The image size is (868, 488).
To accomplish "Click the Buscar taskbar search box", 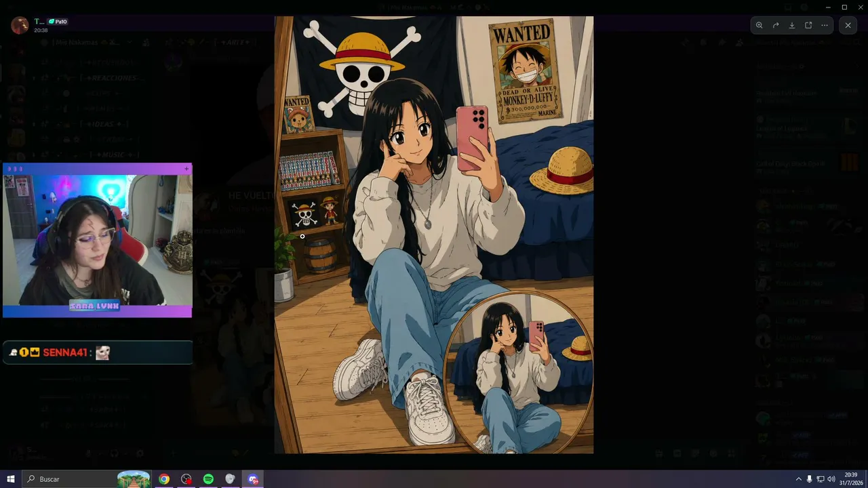I will (x=87, y=479).
